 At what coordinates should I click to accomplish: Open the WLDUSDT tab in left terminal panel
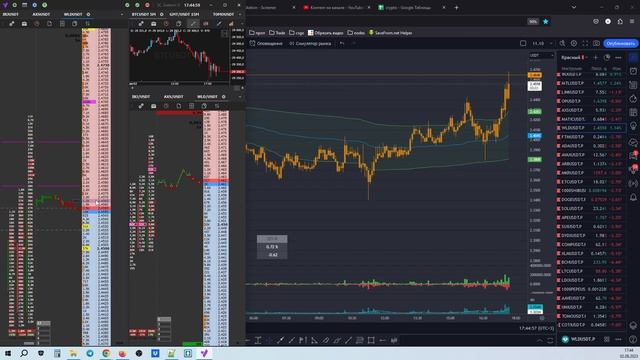tap(73, 14)
